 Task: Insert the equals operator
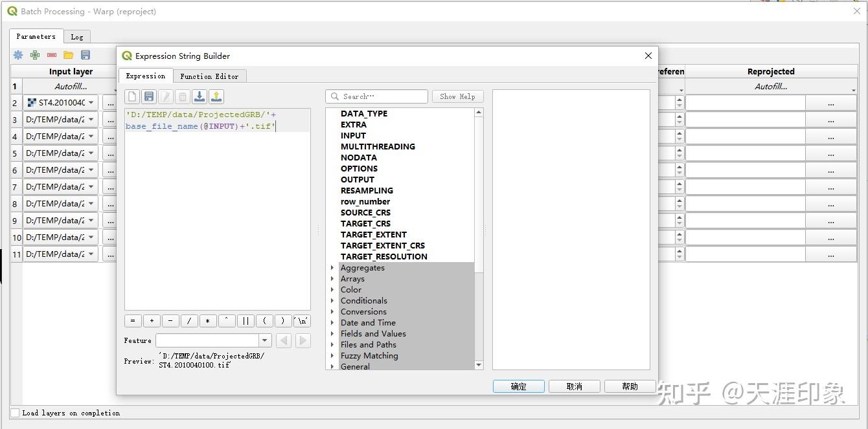[133, 321]
